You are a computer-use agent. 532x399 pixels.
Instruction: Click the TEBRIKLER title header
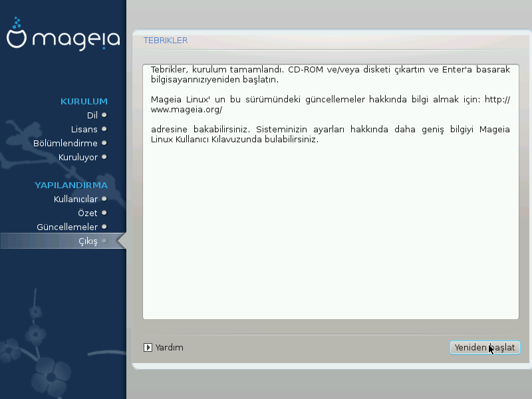[166, 41]
